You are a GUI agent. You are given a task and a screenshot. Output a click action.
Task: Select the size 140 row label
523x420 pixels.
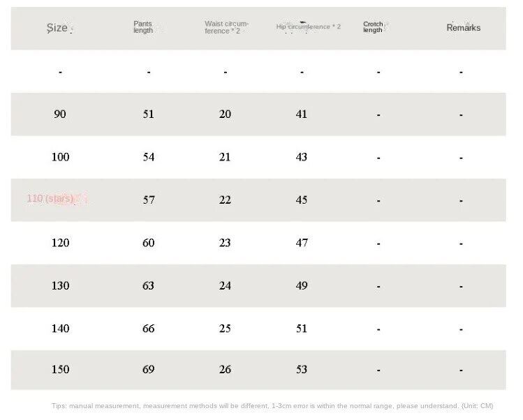pyautogui.click(x=61, y=329)
